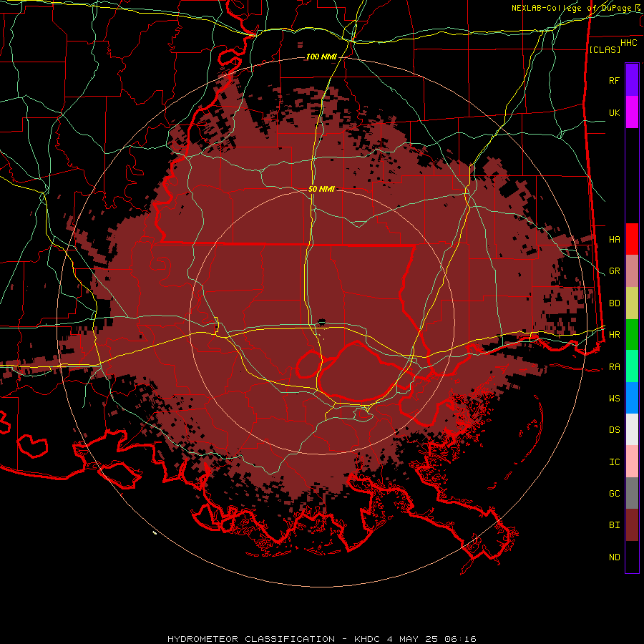The image size is (644, 644).
Task: Click the [CLAS] legend title
Action: [x=605, y=49]
